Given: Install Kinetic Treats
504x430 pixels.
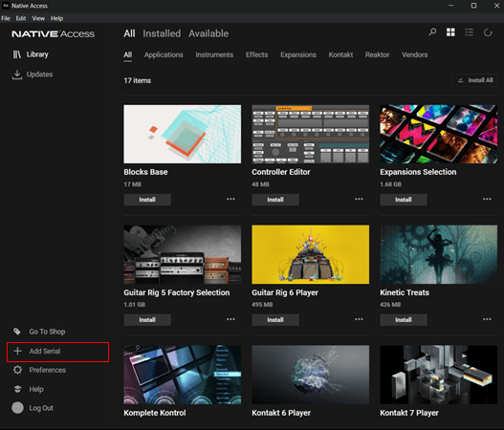Looking at the screenshot, I should tap(404, 320).
